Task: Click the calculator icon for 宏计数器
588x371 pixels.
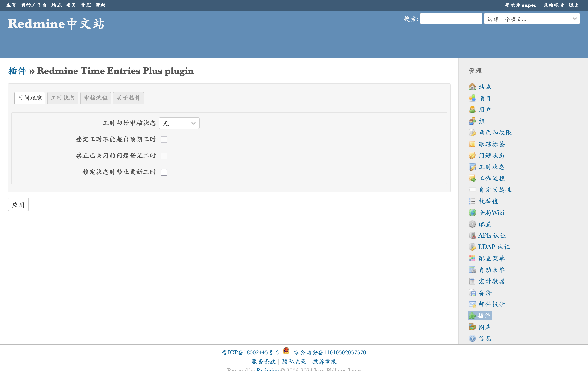Action: [x=472, y=281]
